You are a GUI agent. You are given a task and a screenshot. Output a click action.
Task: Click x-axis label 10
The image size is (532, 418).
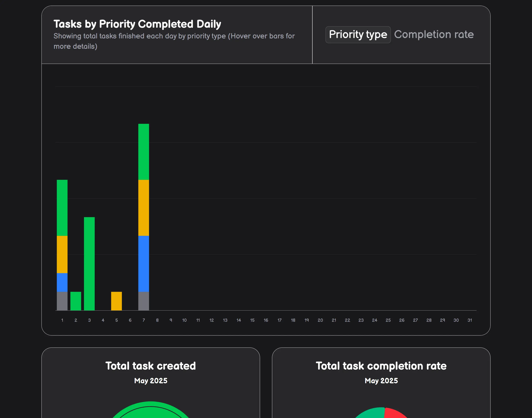click(184, 320)
